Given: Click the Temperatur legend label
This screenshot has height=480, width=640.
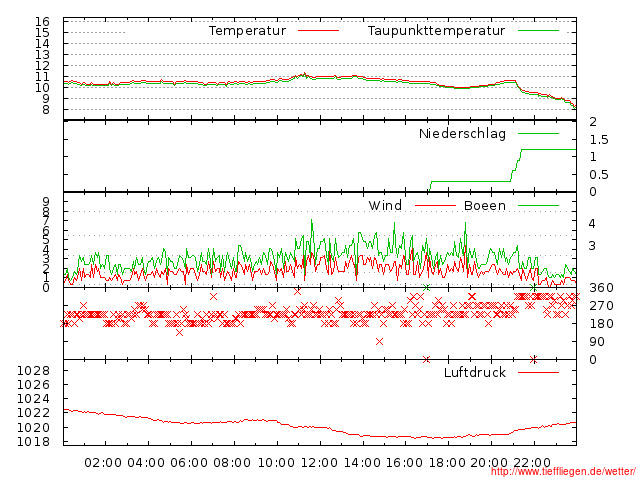Looking at the screenshot, I should pos(247,31).
